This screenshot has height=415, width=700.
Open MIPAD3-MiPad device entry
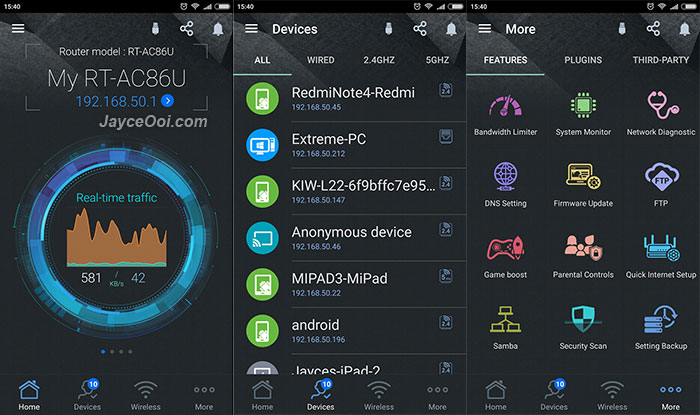[350, 284]
